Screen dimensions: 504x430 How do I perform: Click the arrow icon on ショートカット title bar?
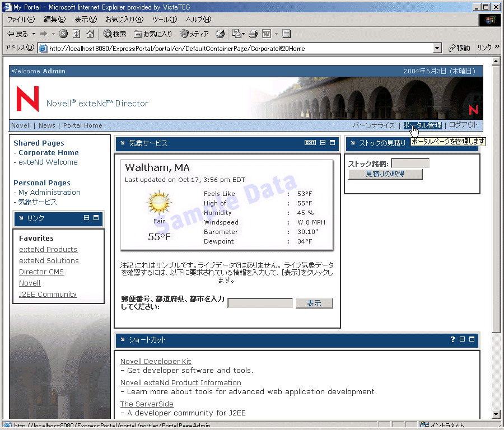(123, 339)
